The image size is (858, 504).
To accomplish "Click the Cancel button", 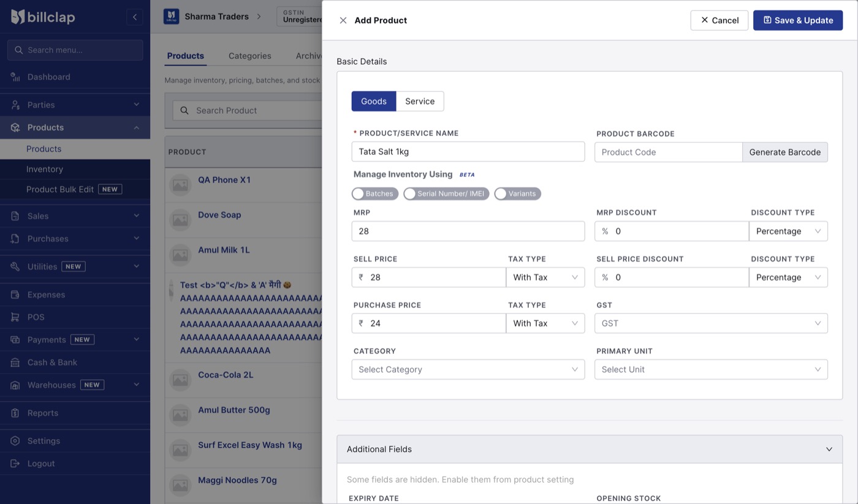I will [x=719, y=20].
